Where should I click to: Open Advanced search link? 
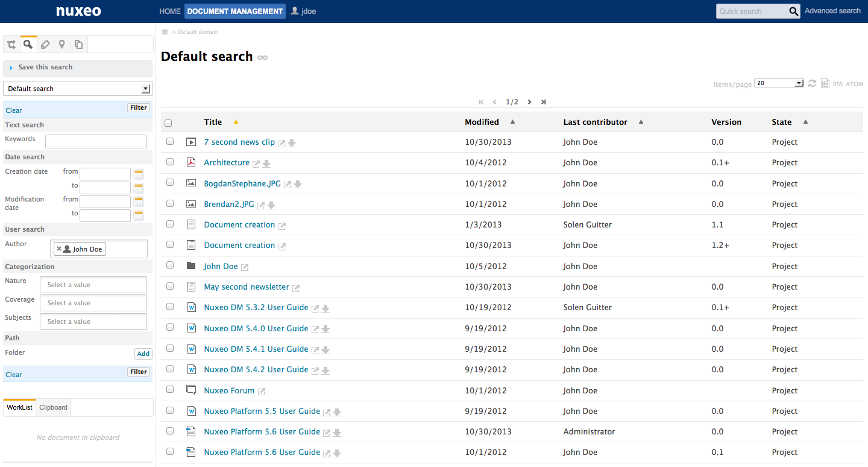click(x=832, y=11)
